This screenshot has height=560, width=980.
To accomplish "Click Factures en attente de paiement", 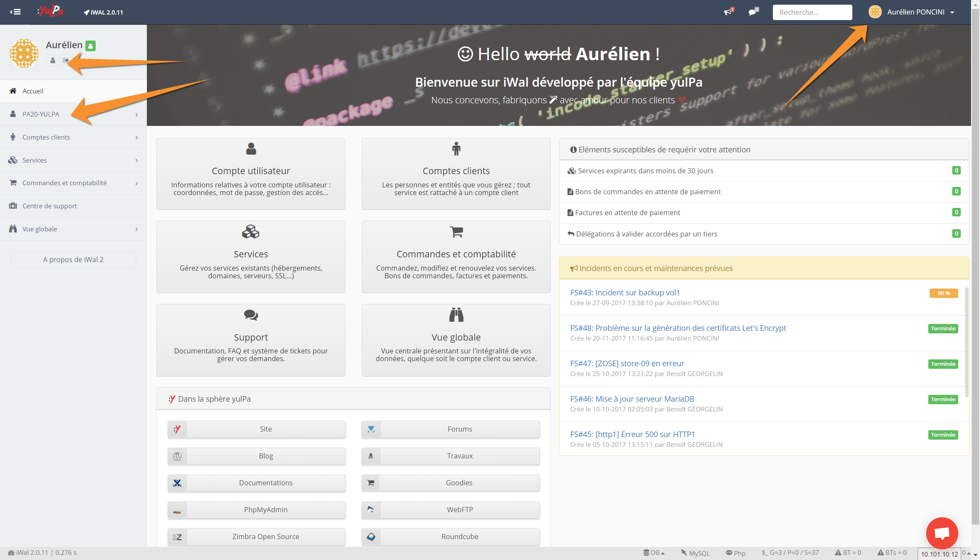I will click(x=764, y=213).
